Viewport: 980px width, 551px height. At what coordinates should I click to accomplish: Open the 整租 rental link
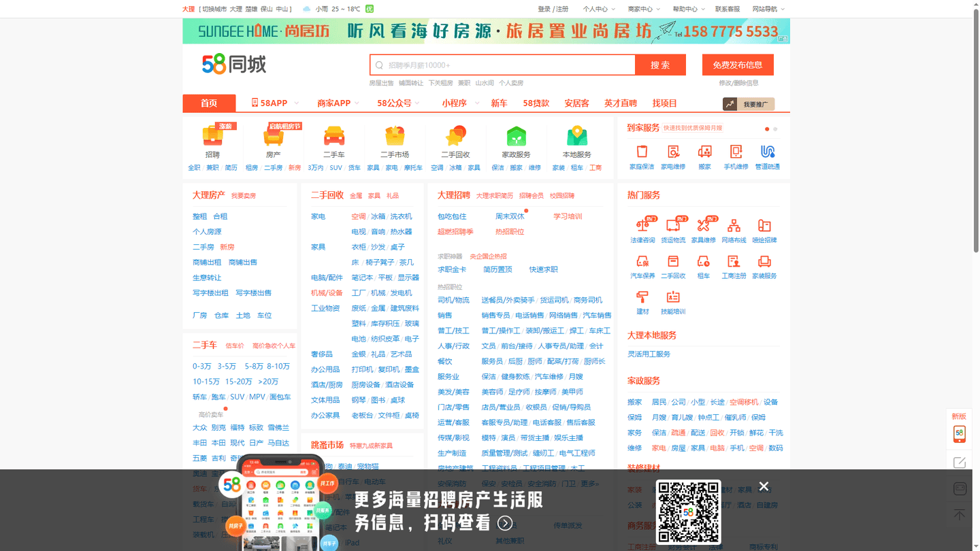pyautogui.click(x=199, y=216)
